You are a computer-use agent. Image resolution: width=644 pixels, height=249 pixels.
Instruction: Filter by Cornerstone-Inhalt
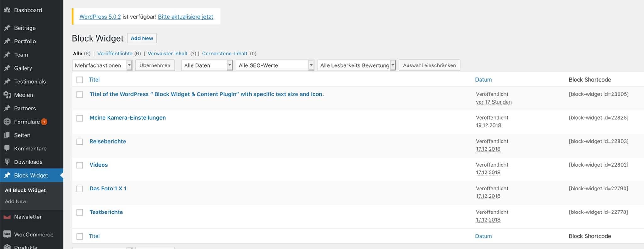225,54
